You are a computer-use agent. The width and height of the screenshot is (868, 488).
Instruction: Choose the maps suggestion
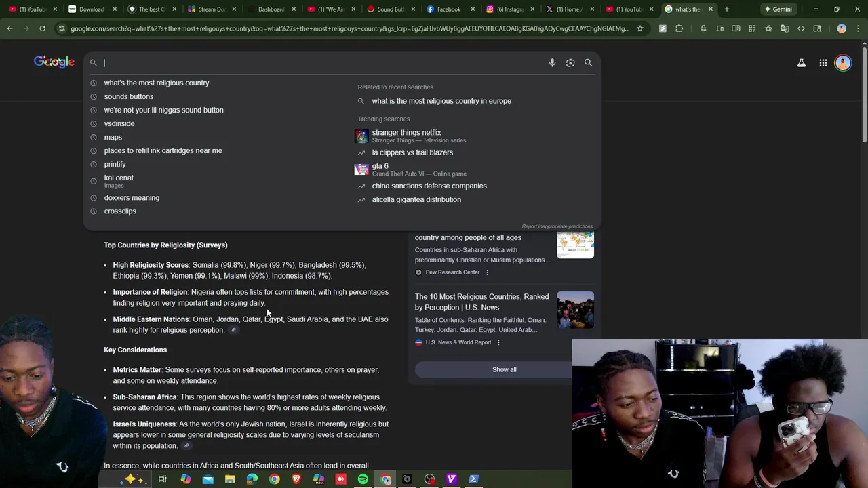point(113,137)
